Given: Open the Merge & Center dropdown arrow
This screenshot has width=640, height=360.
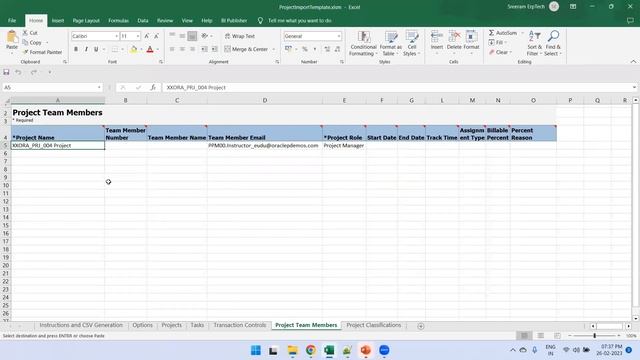Looking at the screenshot, I should pyautogui.click(x=273, y=49).
